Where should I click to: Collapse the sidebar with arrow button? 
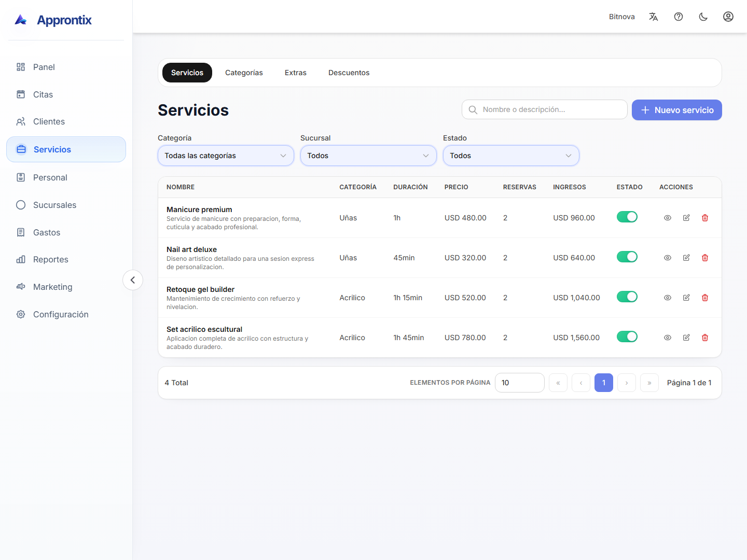point(133,280)
